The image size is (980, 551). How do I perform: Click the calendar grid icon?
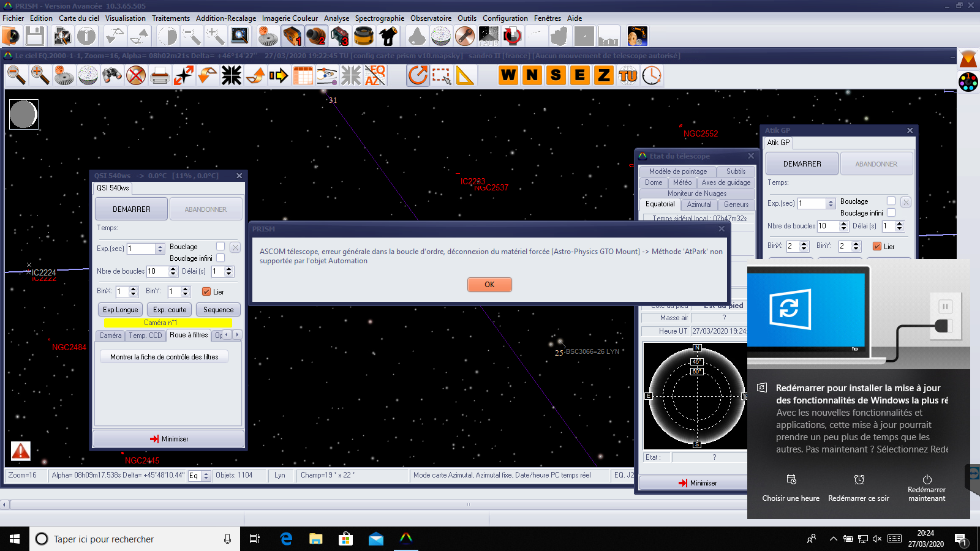tap(303, 75)
